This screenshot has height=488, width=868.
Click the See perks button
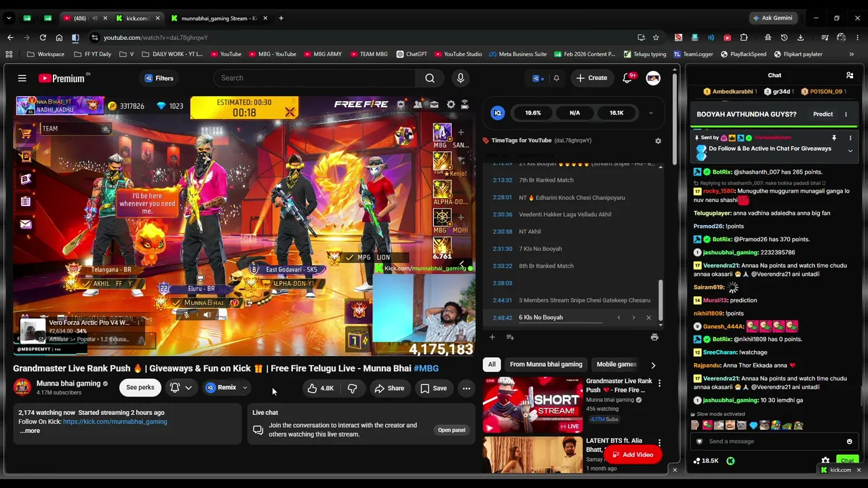[x=140, y=388]
